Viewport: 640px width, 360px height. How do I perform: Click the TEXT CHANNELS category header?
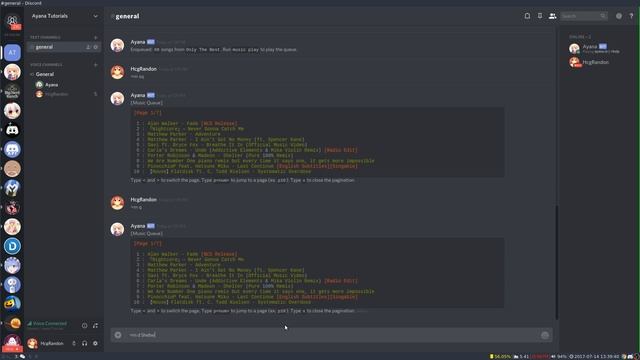coord(46,37)
